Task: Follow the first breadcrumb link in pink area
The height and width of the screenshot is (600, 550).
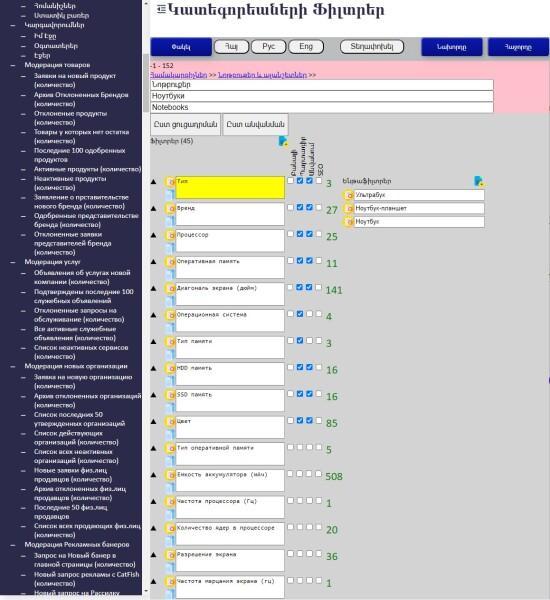Action: pos(179,75)
